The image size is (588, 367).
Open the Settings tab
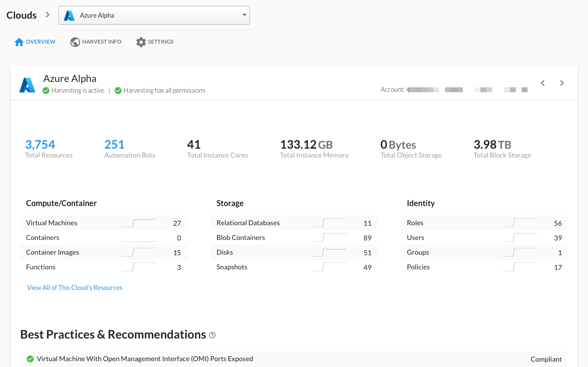tap(155, 42)
